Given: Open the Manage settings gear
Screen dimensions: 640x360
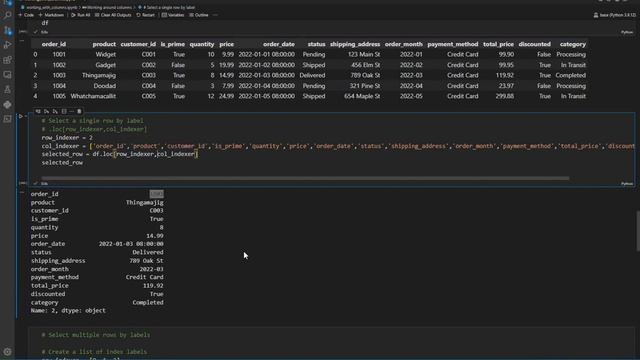Looking at the screenshot, I should pyautogui.click(x=7, y=351).
